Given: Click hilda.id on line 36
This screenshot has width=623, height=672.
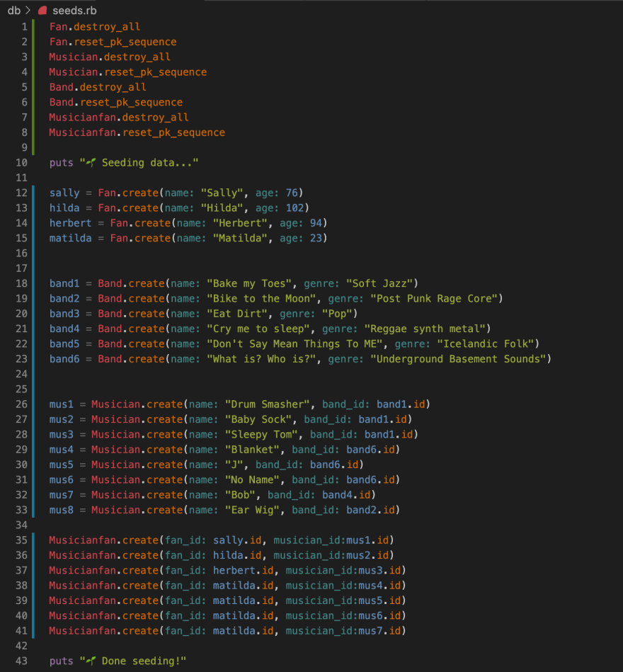Looking at the screenshot, I should tap(237, 555).
